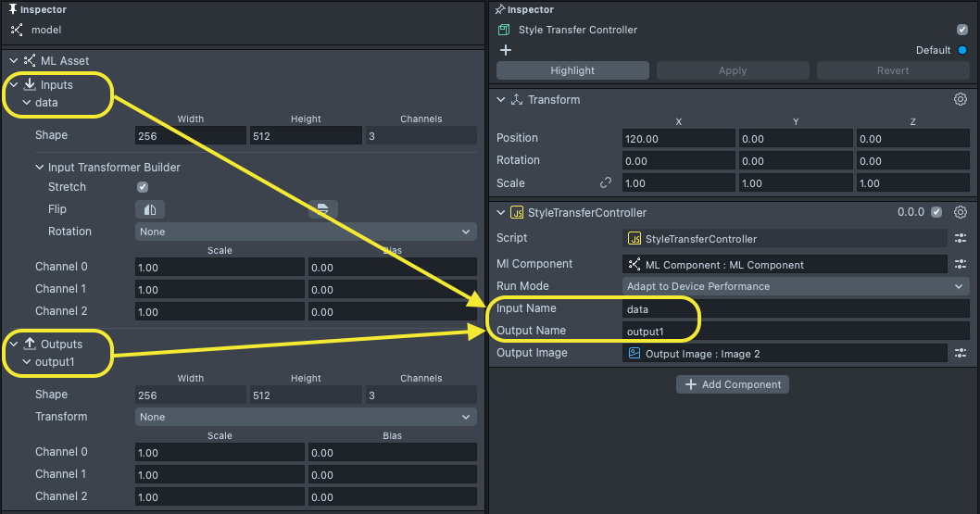Open the Run Mode dropdown
The height and width of the screenshot is (514, 980).
point(796,286)
